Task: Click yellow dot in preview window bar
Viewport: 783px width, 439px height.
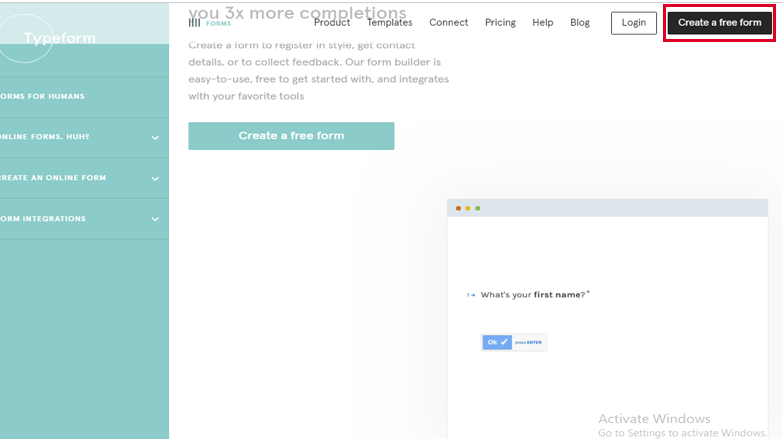Action: [467, 208]
